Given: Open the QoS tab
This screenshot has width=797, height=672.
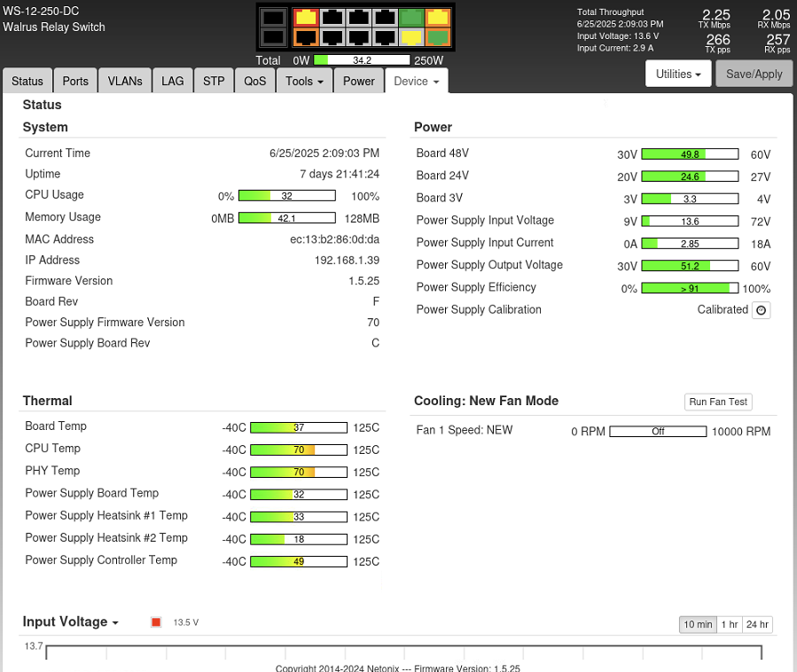Looking at the screenshot, I should click(x=254, y=81).
